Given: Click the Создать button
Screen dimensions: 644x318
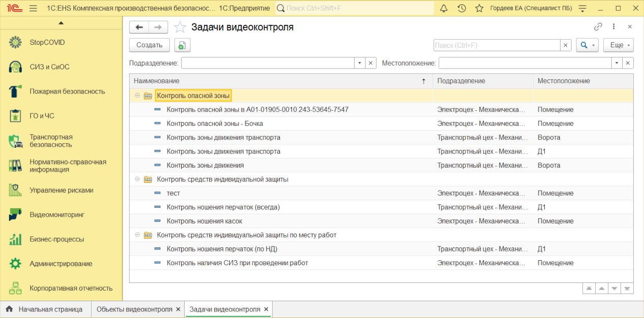Looking at the screenshot, I should click(149, 45).
